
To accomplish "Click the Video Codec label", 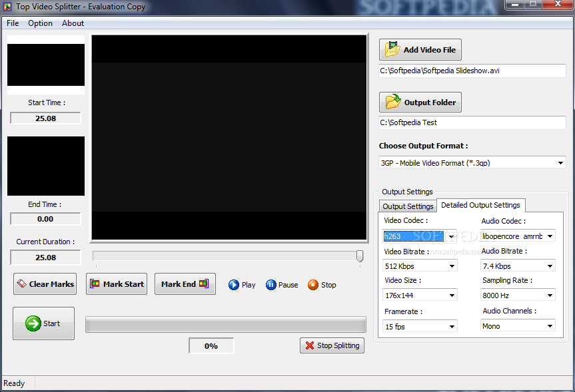I will point(406,220).
